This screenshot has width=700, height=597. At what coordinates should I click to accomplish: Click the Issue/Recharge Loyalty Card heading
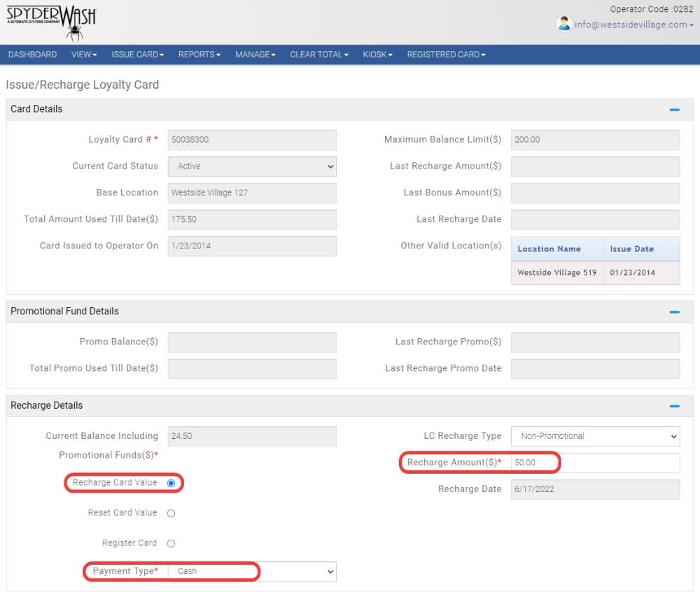(x=83, y=85)
